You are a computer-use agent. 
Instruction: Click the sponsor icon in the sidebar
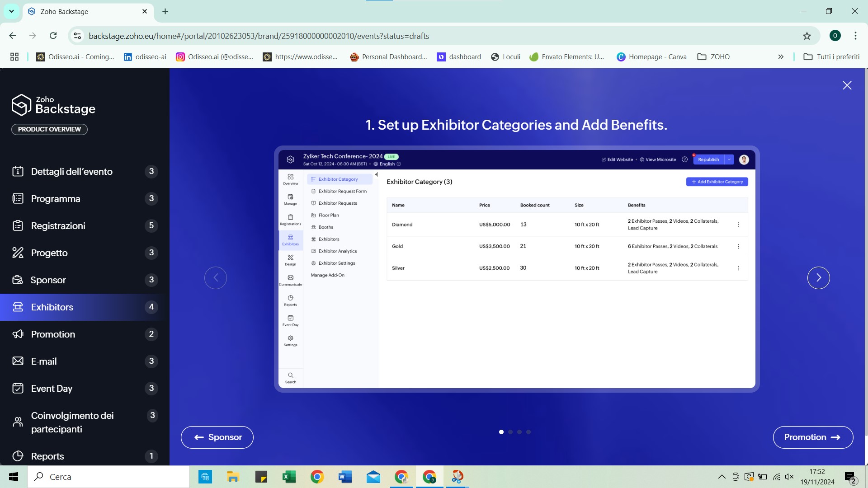click(x=18, y=280)
